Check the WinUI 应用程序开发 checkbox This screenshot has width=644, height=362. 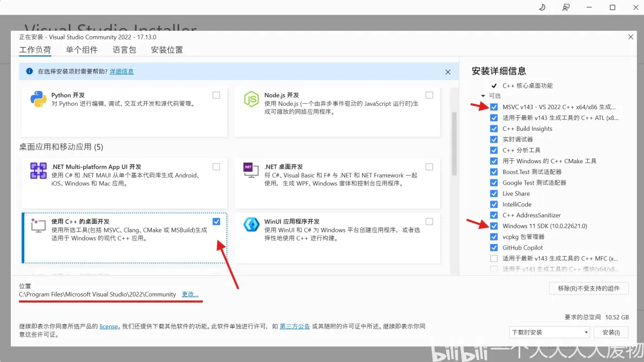pyautogui.click(x=429, y=222)
